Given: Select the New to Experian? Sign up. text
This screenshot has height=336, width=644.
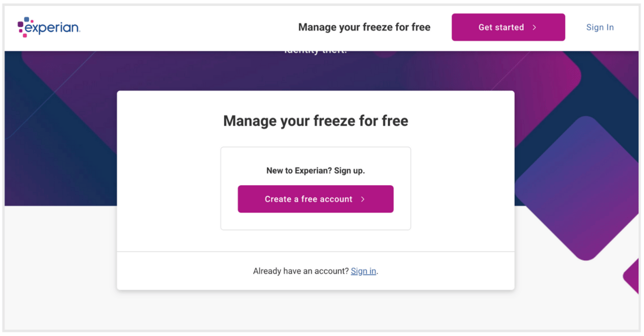Looking at the screenshot, I should 316,171.
